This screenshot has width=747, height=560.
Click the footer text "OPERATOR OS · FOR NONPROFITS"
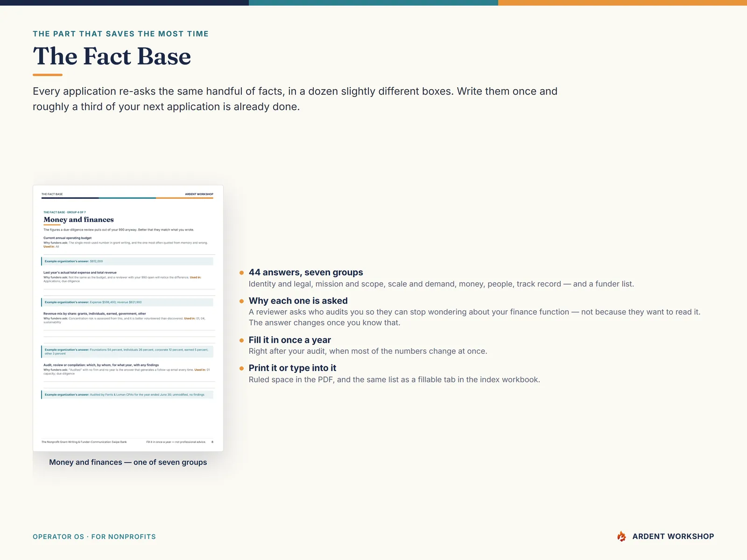94,537
